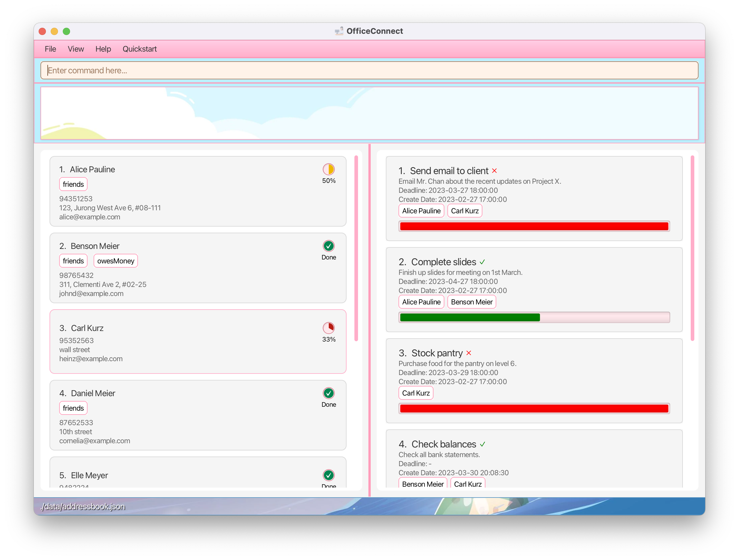Click Create Date: 2023-03-30 20:08:30 text
739x560 pixels.
(453, 473)
